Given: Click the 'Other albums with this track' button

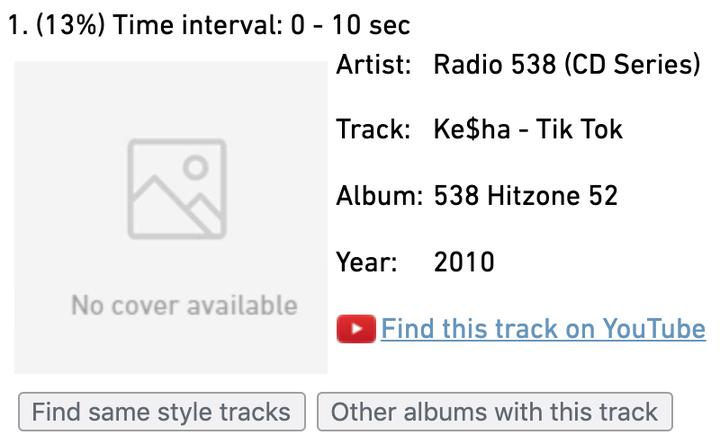Looking at the screenshot, I should point(494,412).
